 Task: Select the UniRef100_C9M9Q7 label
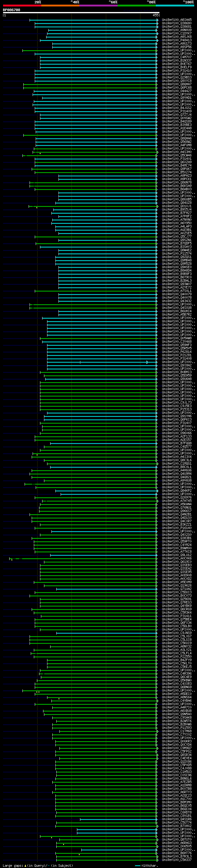point(176,748)
